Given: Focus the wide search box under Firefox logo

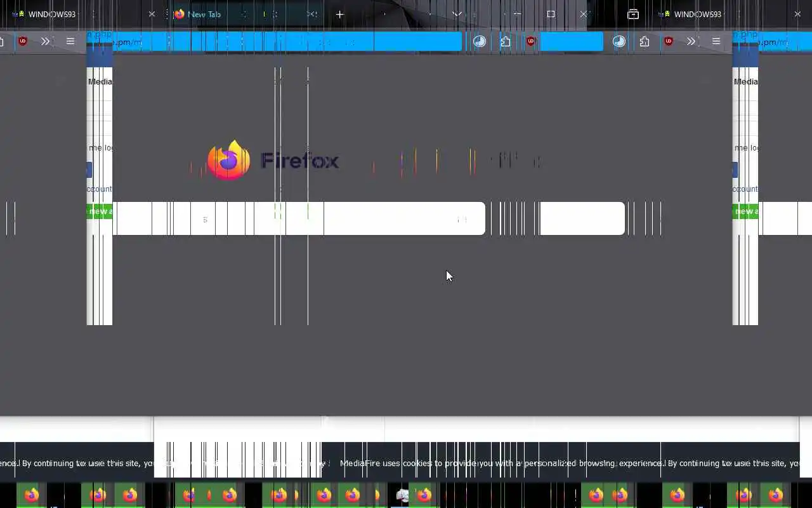Looking at the screenshot, I should click(299, 218).
